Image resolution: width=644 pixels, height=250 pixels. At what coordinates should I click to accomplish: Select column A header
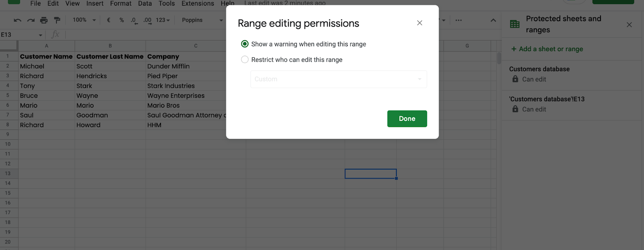(47, 46)
